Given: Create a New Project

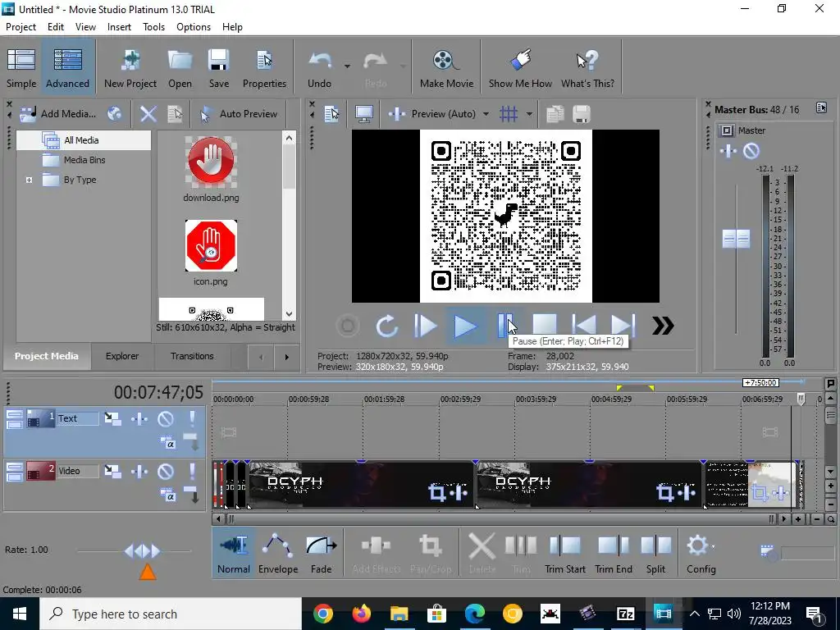Looking at the screenshot, I should pos(130,68).
